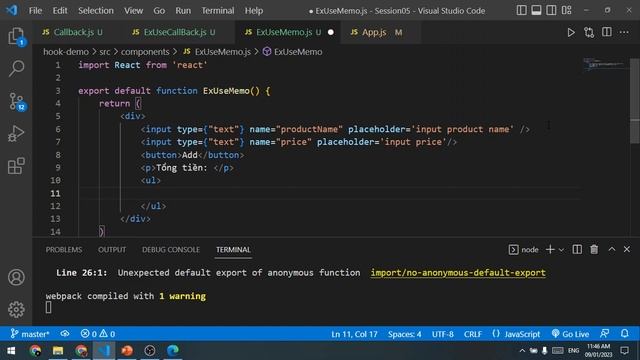The height and width of the screenshot is (360, 640).
Task: Follow the import/no-anonymous-default-export link
Action: (458, 273)
